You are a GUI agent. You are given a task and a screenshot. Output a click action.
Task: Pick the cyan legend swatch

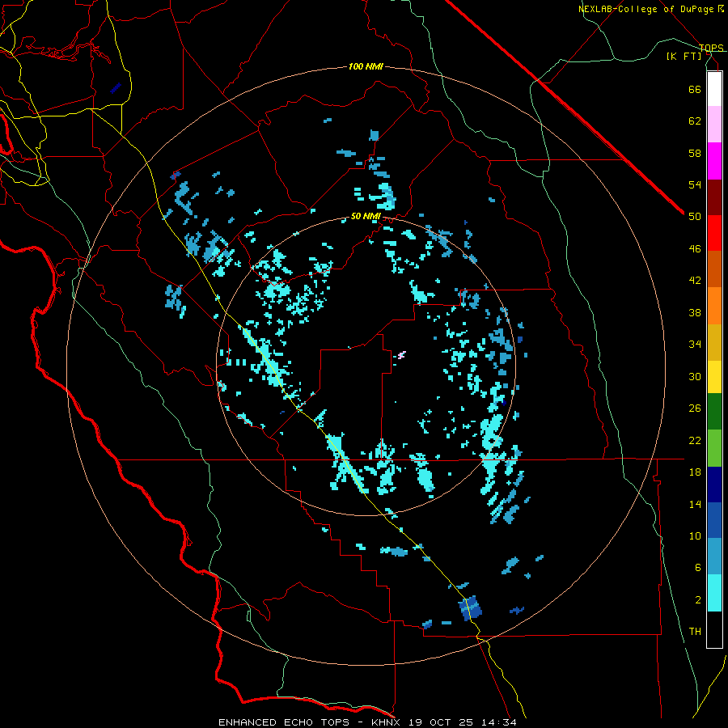(714, 593)
